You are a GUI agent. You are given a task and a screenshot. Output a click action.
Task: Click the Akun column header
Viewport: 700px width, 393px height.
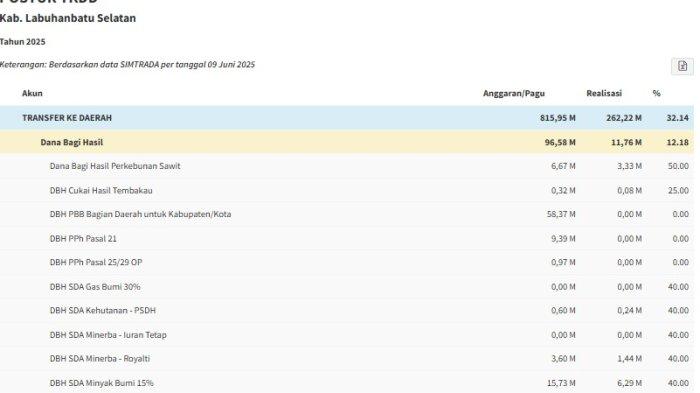(32, 93)
